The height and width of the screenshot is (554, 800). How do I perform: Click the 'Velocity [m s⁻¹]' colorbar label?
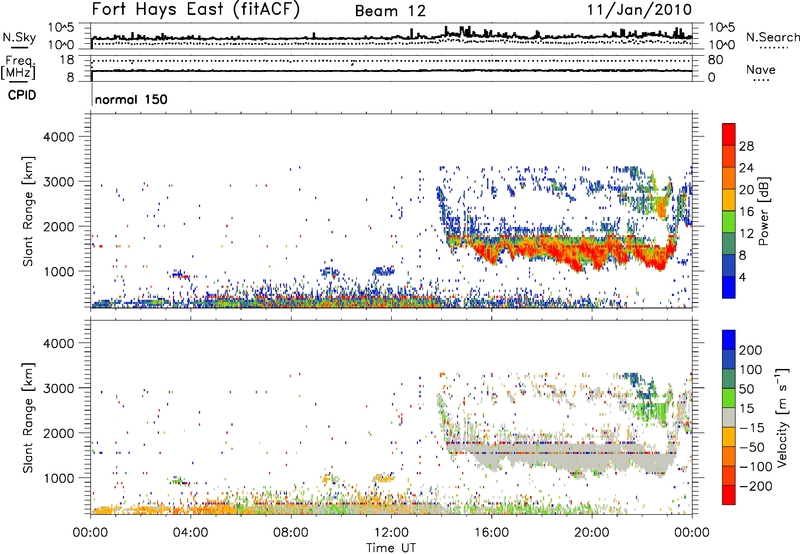click(x=782, y=417)
